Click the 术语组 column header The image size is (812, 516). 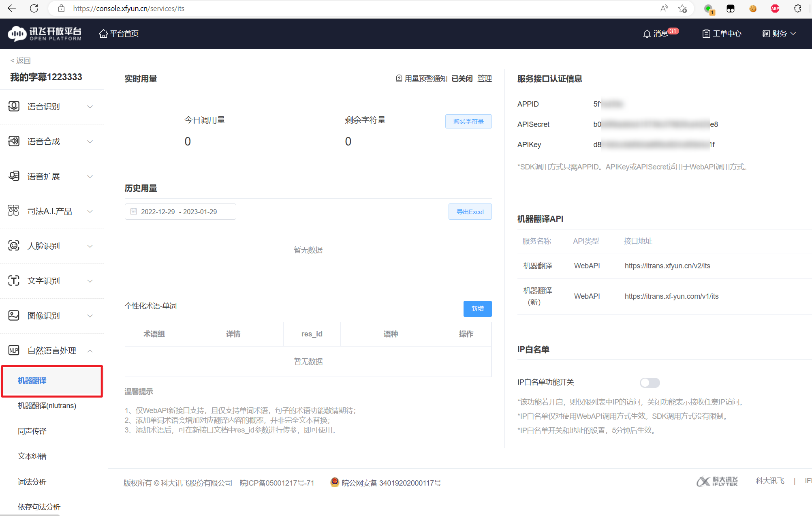tap(154, 334)
